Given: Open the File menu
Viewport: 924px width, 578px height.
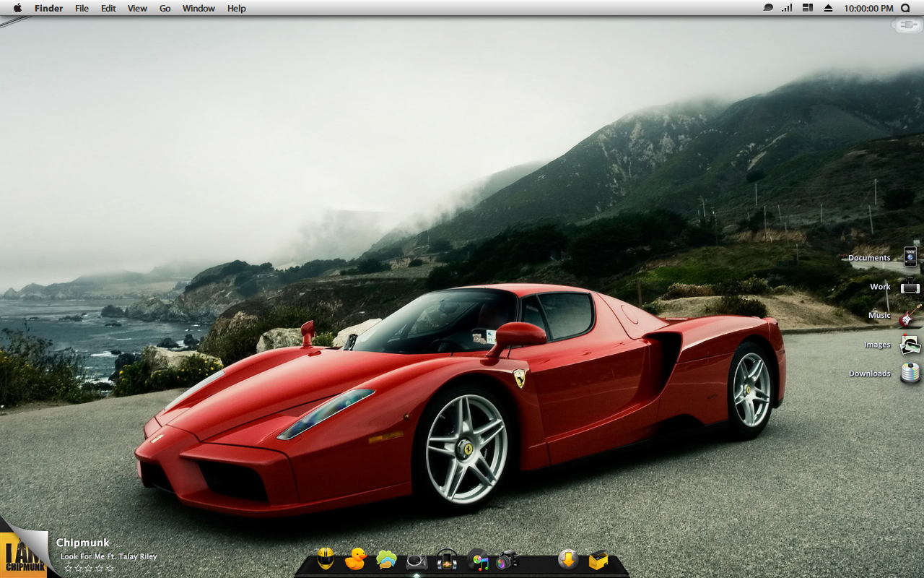Looking at the screenshot, I should point(82,9).
